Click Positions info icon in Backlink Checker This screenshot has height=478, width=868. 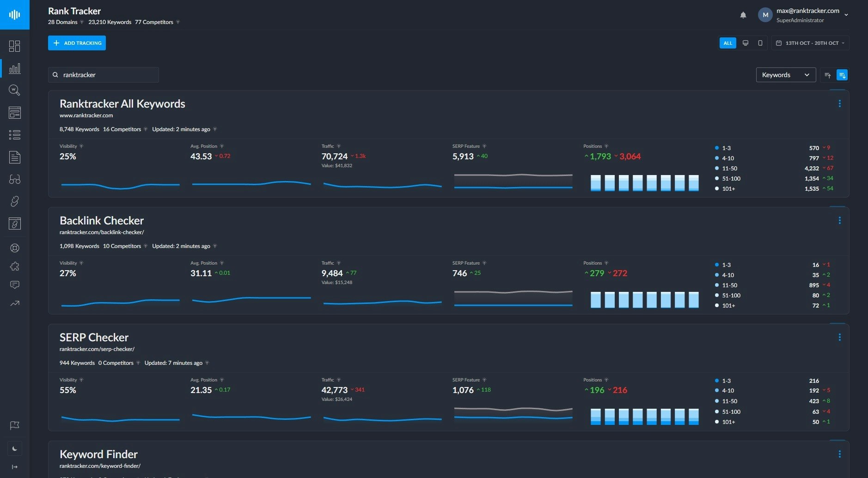606,263
